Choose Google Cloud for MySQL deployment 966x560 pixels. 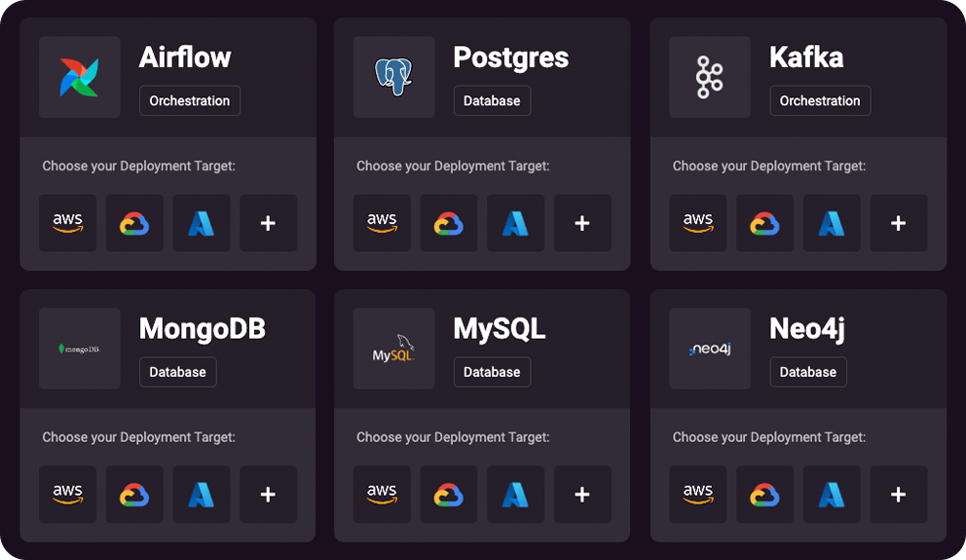point(449,494)
